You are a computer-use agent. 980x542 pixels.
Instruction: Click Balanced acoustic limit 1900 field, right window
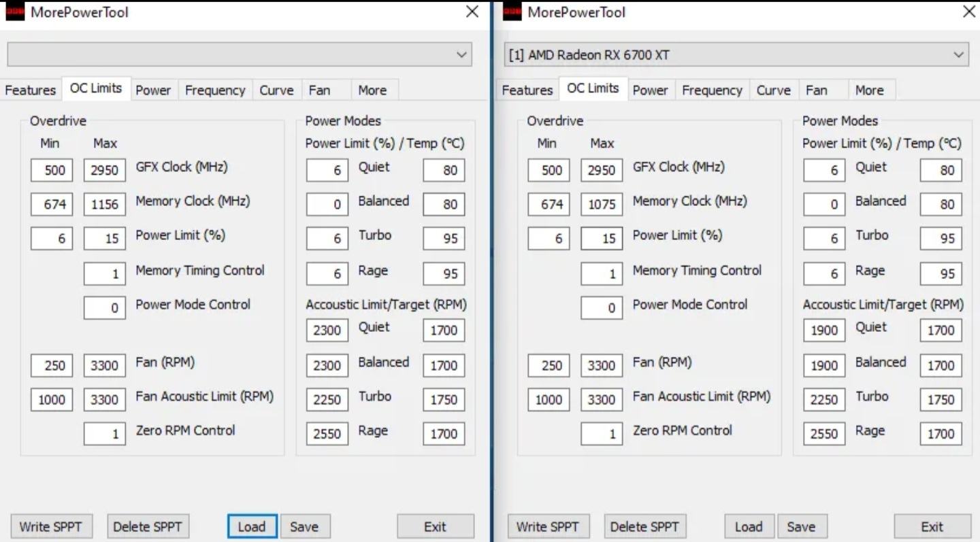(824, 365)
